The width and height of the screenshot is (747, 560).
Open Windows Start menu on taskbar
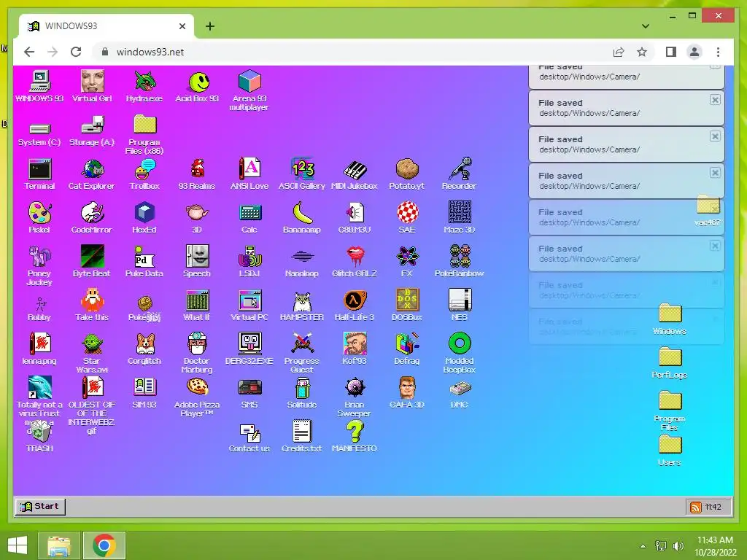(x=18, y=545)
